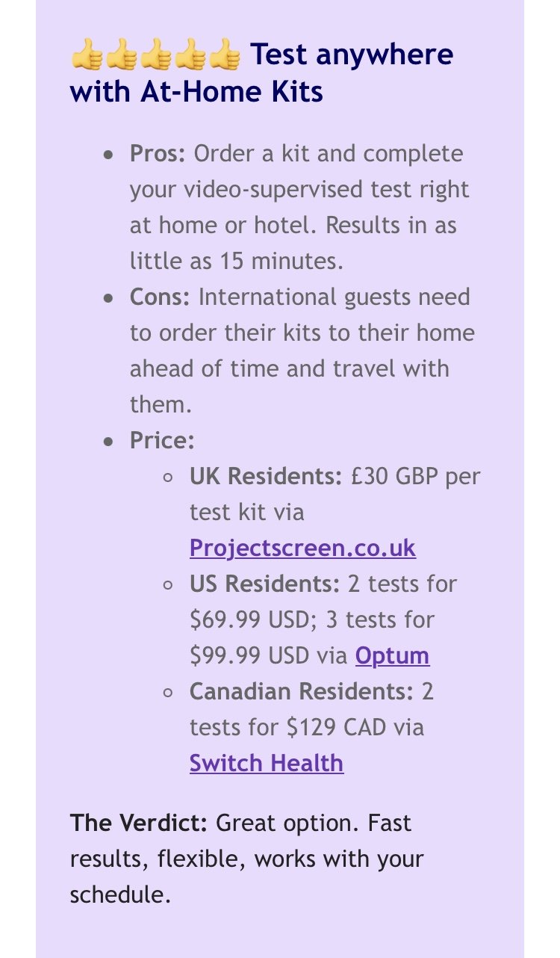Click the bold 'Cons:' label
The height and width of the screenshot is (958, 560).
161,297
